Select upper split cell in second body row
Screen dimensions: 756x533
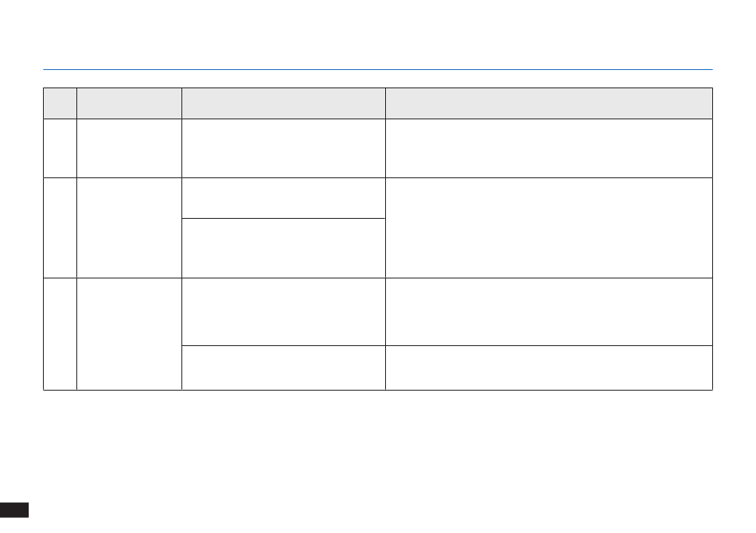(283, 198)
